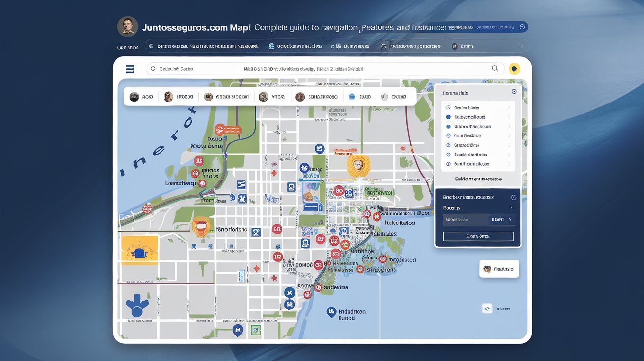The image size is (644, 361).
Task: Select the yellow sunburst face marker on the map
Action: point(357,165)
